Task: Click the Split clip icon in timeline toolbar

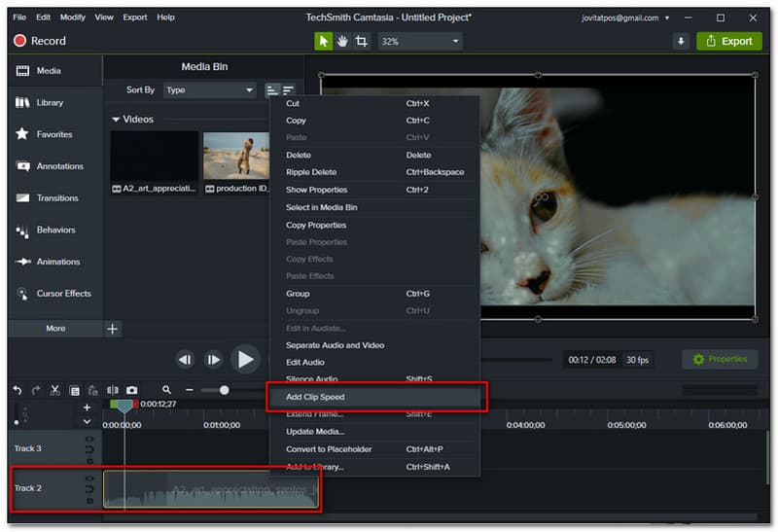Action: point(111,390)
